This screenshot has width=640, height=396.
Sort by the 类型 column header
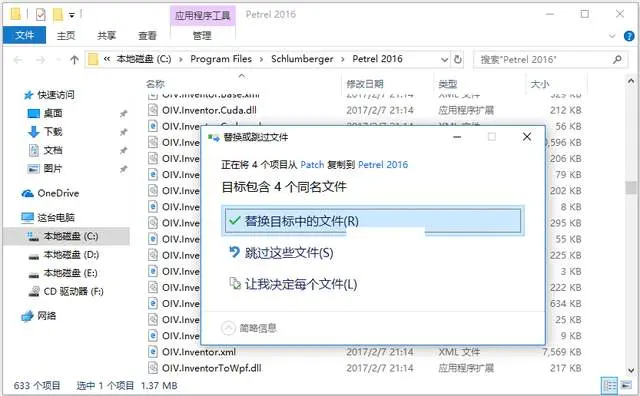(x=447, y=84)
